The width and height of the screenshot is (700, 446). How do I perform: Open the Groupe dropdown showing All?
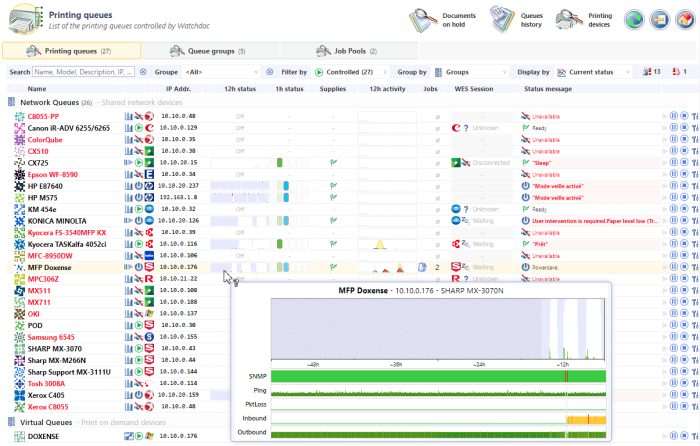tap(220, 73)
